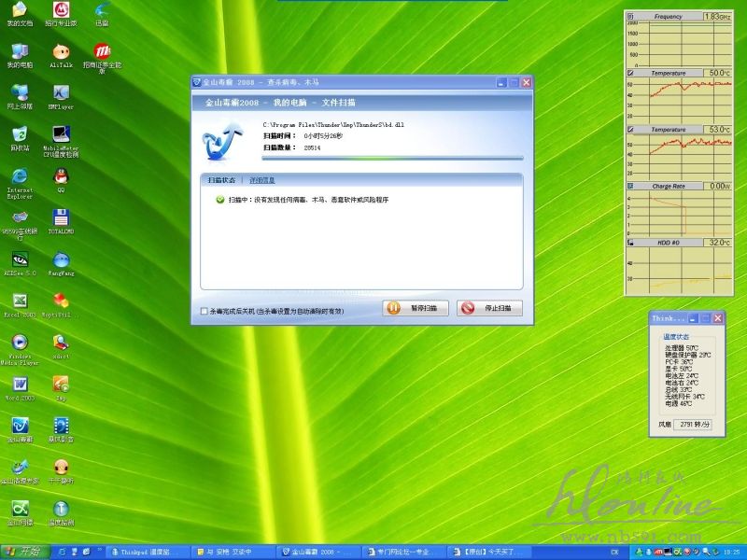Open the Recycle Bin (回收站) icon
This screenshot has height=560, width=747.
click(20, 134)
